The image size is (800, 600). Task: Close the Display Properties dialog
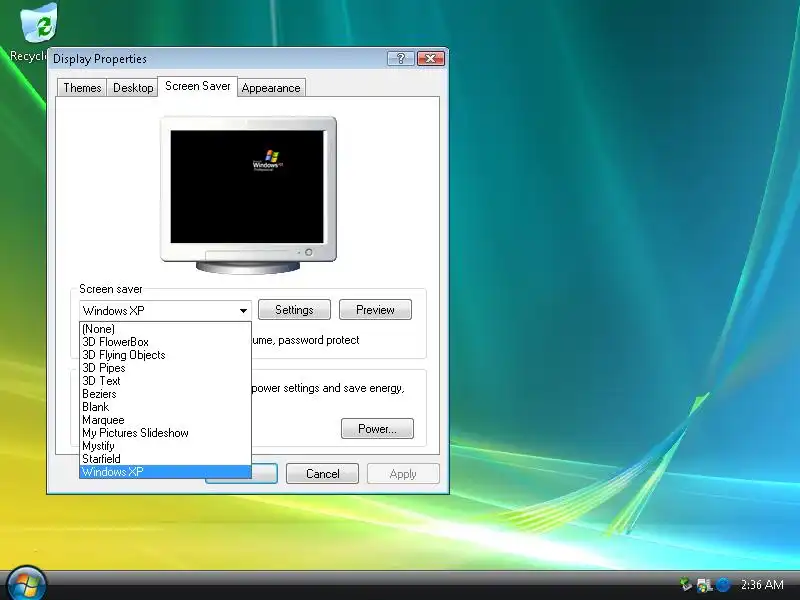tap(431, 59)
